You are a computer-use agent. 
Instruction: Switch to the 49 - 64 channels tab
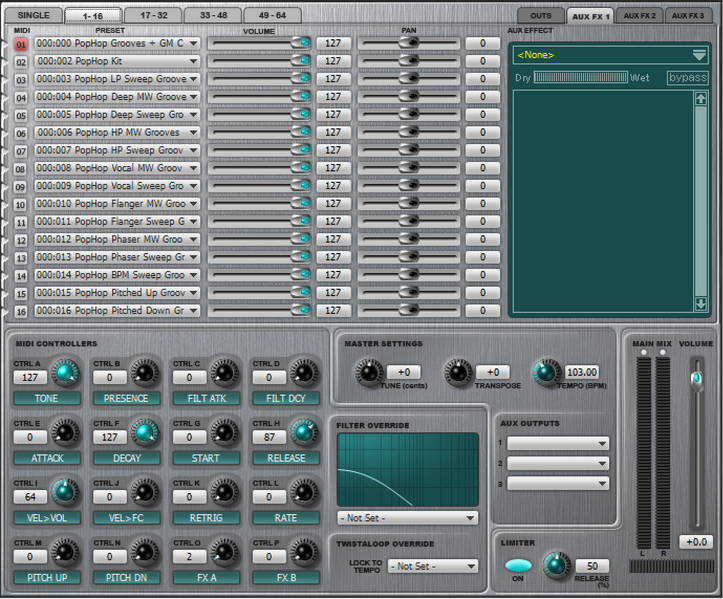pyautogui.click(x=273, y=15)
